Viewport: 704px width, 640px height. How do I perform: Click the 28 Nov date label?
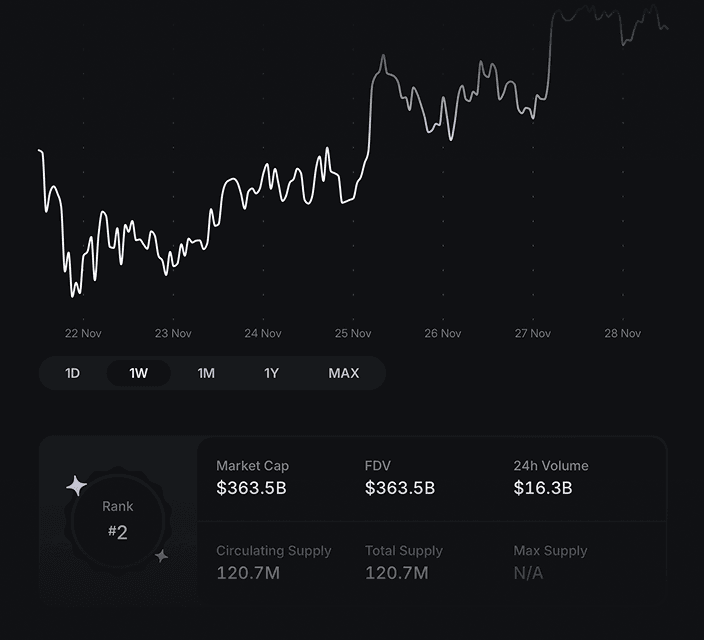[x=623, y=334]
